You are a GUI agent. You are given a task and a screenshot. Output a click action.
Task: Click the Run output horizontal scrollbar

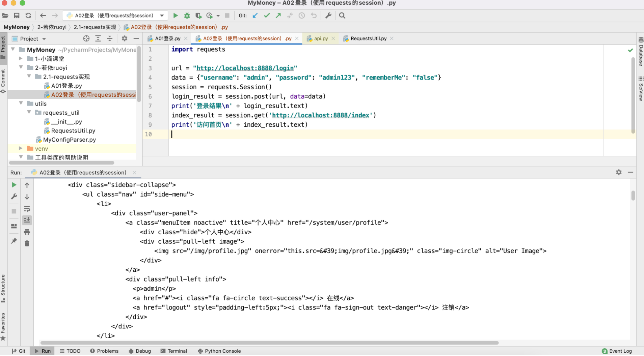point(269,343)
